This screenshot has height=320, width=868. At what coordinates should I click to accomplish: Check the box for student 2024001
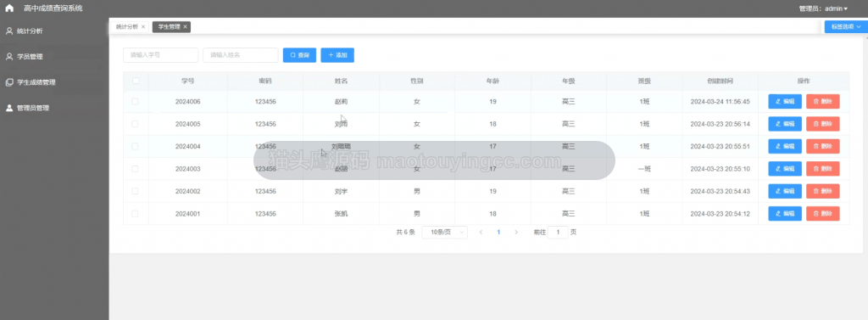pyautogui.click(x=135, y=214)
